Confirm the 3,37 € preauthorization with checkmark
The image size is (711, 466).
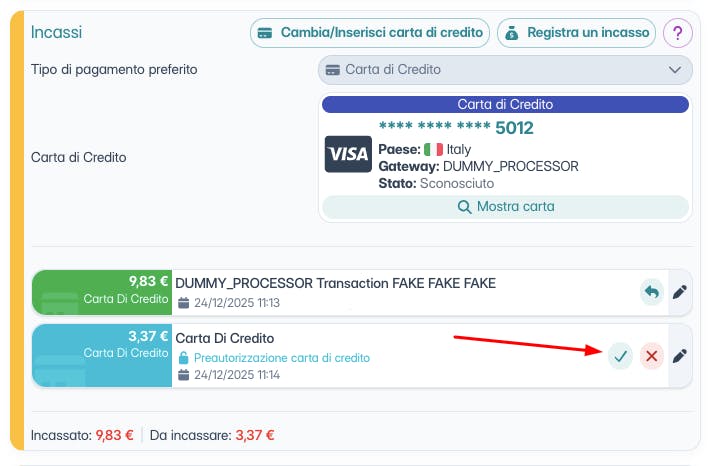tap(621, 355)
